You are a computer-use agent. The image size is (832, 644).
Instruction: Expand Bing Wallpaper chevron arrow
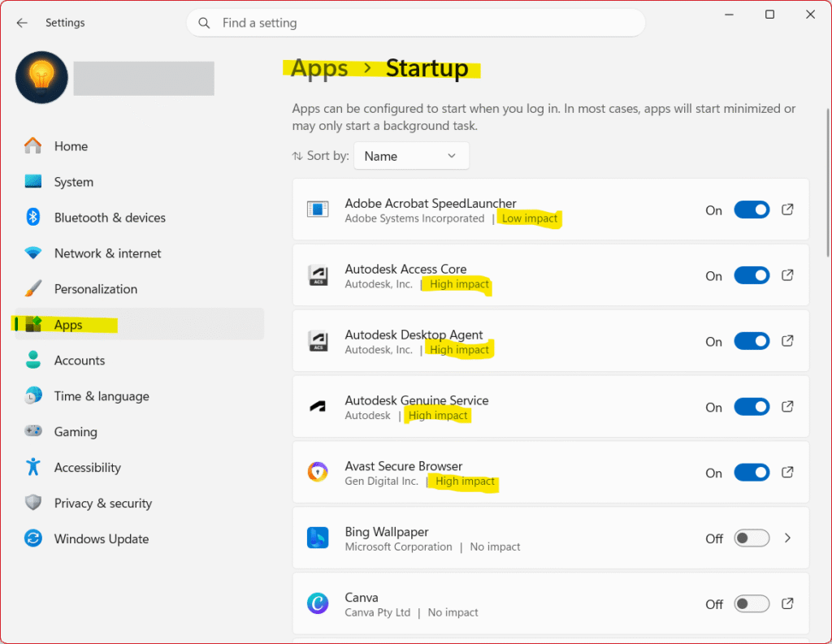(x=787, y=538)
